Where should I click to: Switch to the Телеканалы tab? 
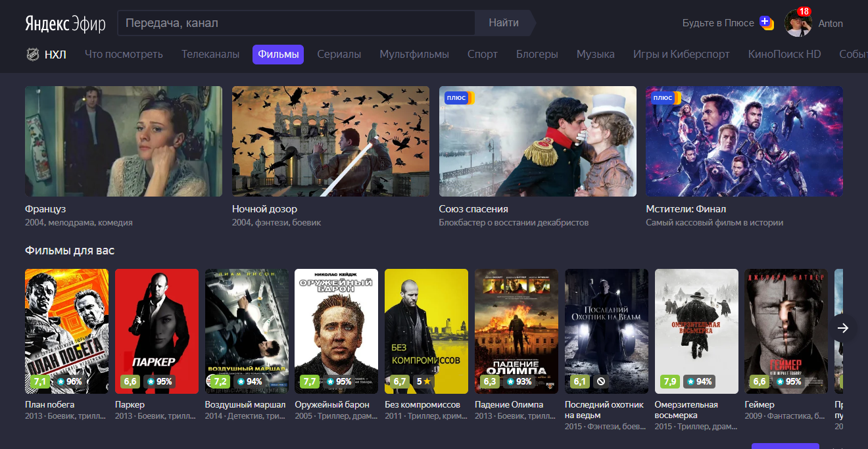[210, 55]
